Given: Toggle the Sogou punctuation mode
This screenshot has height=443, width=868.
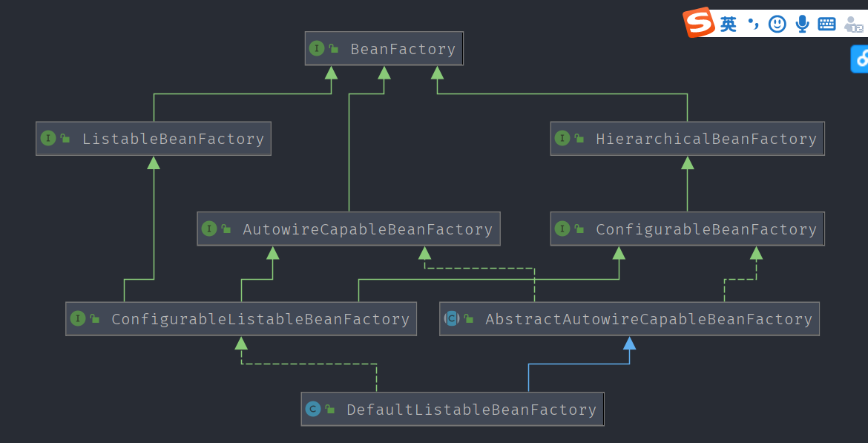Looking at the screenshot, I should [753, 24].
